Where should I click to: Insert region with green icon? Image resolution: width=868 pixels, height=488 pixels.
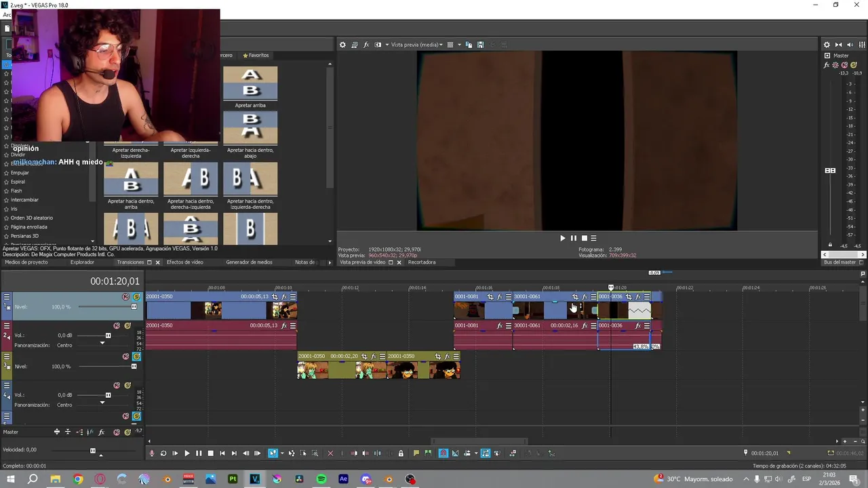(x=428, y=453)
